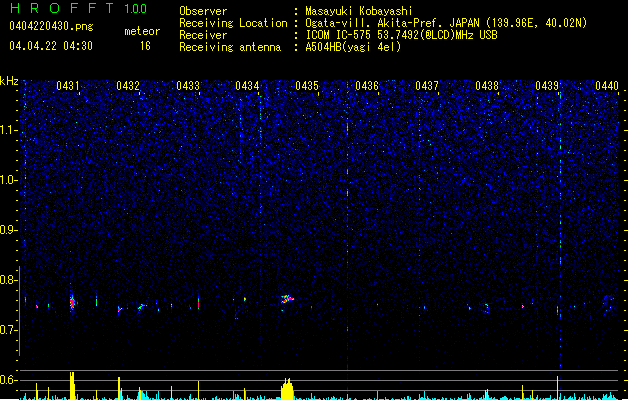The width and height of the screenshot is (629, 400).
Task: Click the 0.8 frequency axis label
Action: (8, 280)
